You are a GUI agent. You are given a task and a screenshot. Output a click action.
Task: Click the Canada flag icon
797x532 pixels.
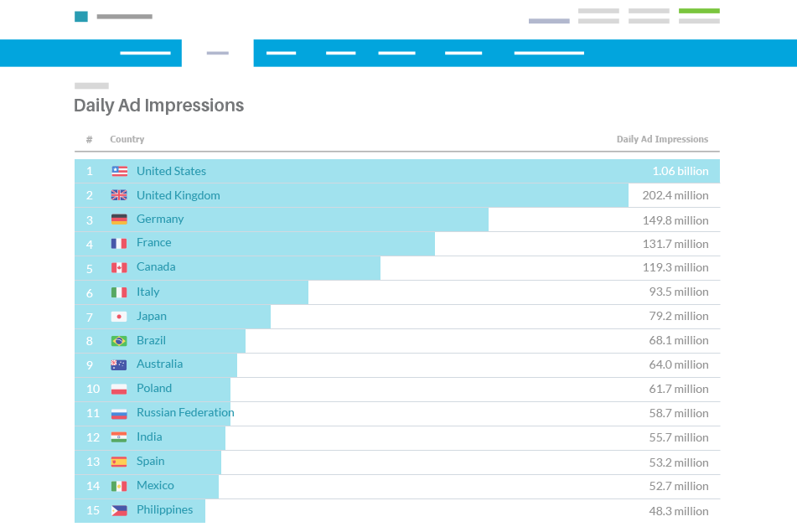(119, 267)
